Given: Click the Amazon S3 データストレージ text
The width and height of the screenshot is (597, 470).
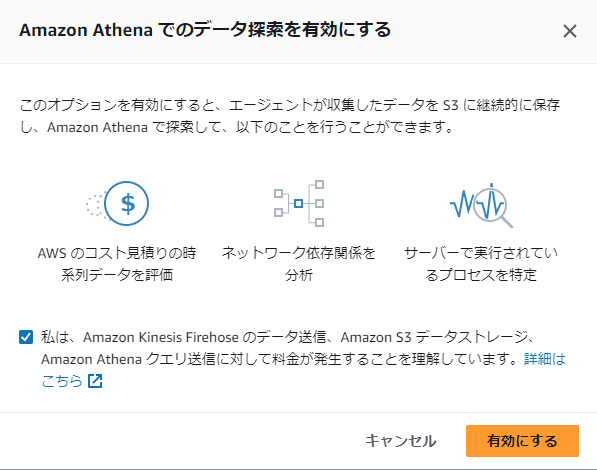Looking at the screenshot, I should tap(435, 337).
